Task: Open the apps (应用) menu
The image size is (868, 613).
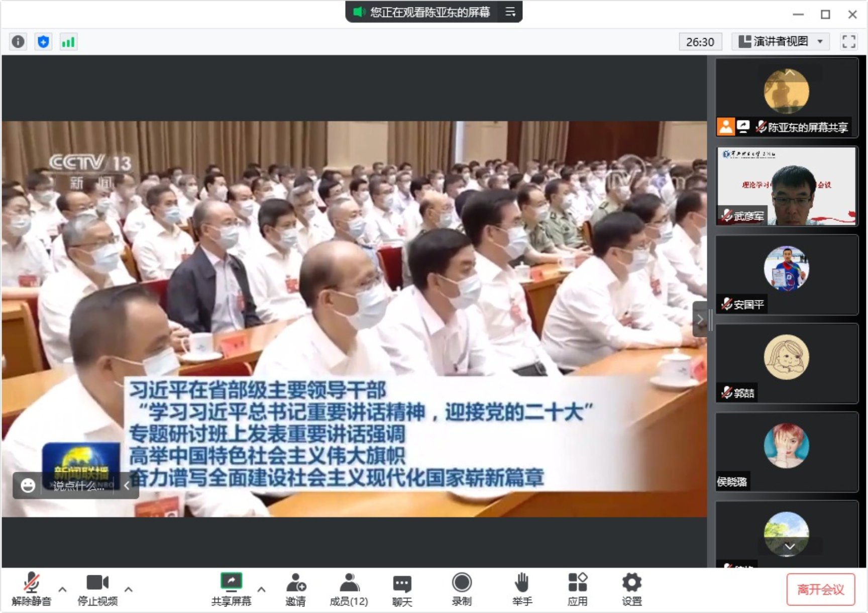Action: [x=578, y=589]
